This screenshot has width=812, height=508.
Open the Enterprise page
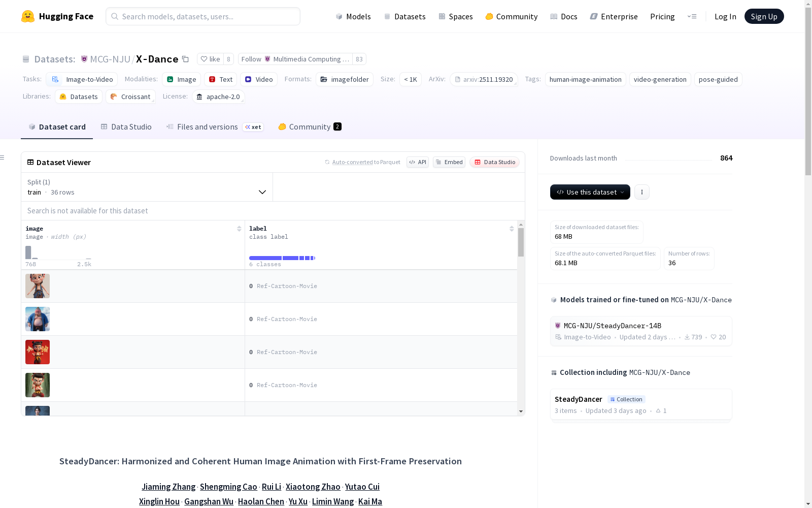[x=614, y=16]
